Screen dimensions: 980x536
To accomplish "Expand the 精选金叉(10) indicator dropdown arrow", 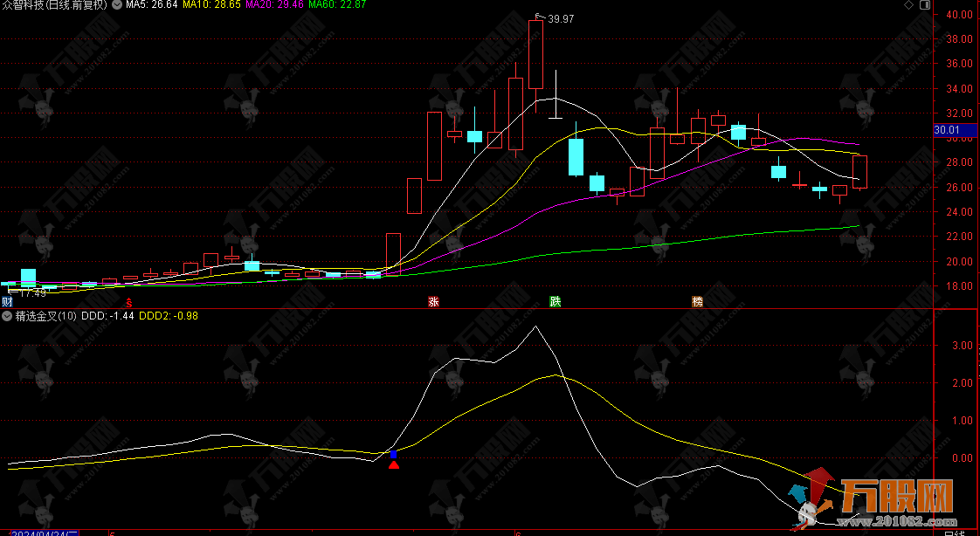I will 7,316.
